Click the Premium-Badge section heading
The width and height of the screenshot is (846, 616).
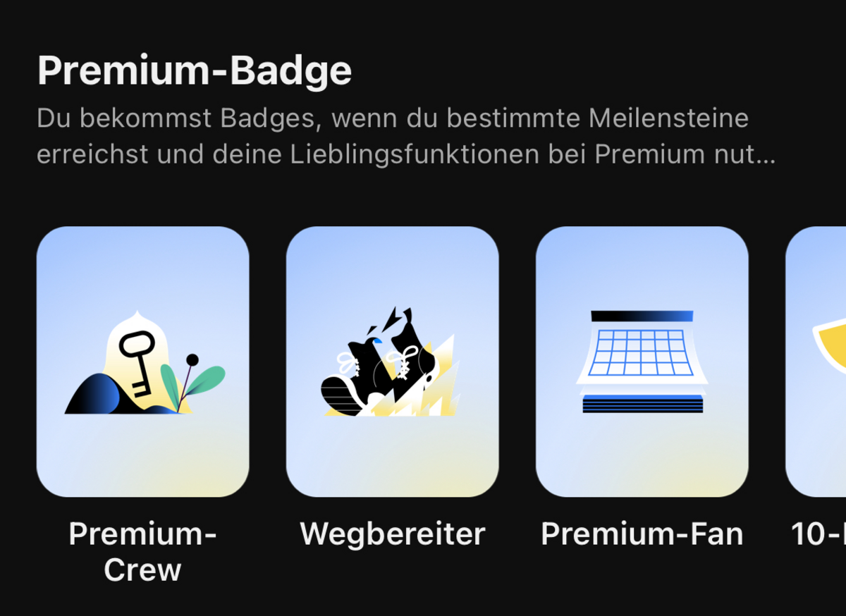(x=195, y=70)
